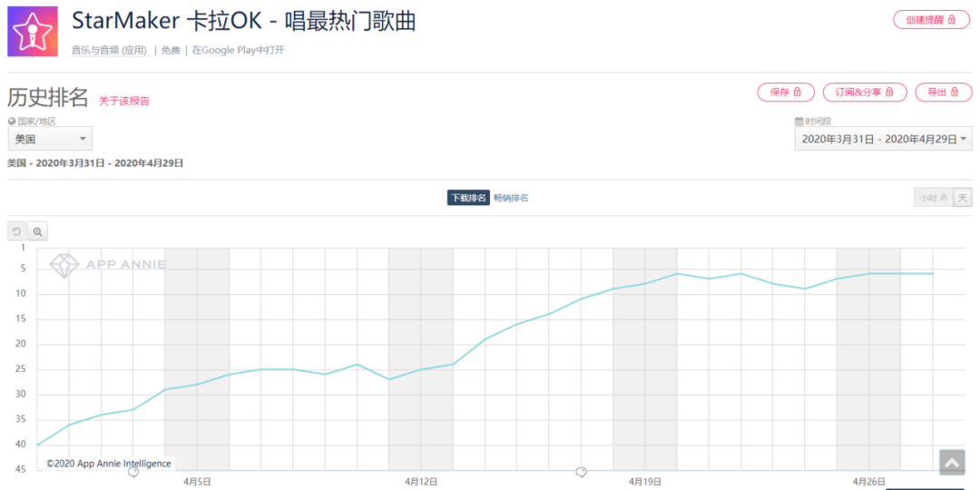This screenshot has height=490, width=980.
Task: Click the 导出 button
Action: tap(943, 92)
